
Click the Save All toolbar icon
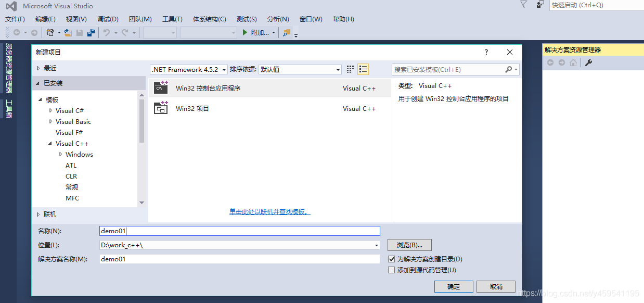click(x=91, y=32)
